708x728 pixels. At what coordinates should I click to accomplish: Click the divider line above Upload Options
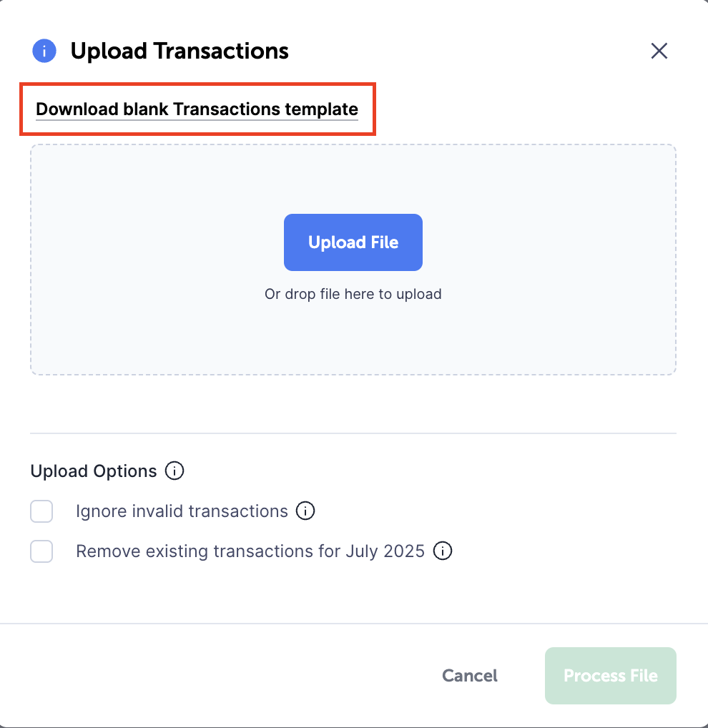pyautogui.click(x=353, y=433)
